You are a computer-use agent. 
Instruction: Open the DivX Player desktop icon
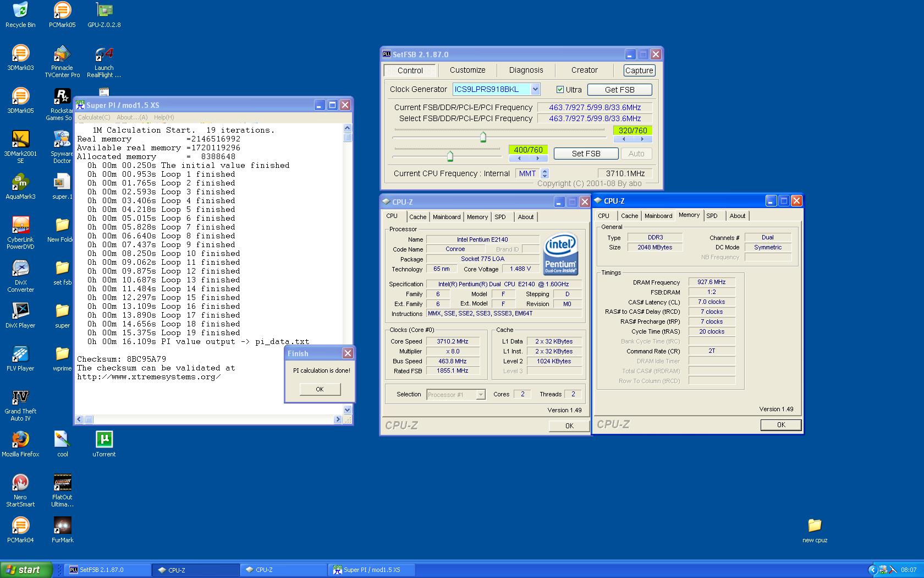20,315
